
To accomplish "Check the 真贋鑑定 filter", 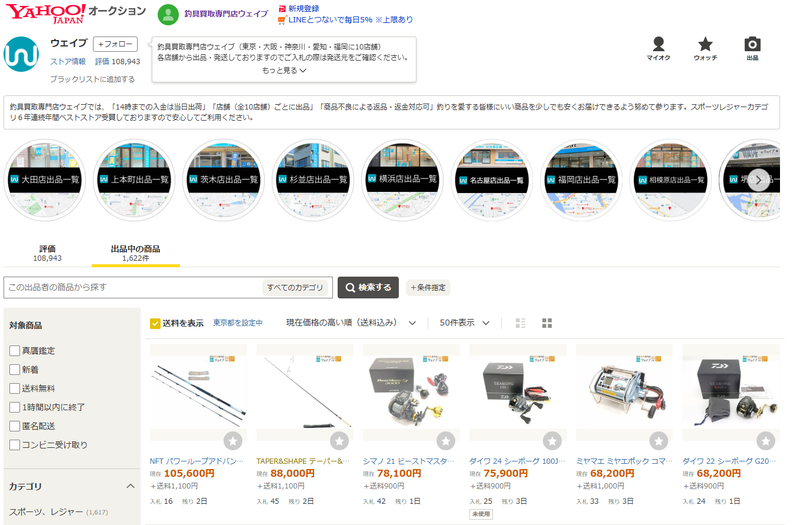I will tap(15, 351).
